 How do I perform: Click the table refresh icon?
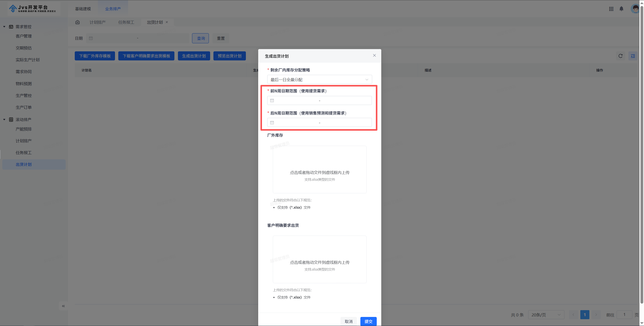(620, 56)
